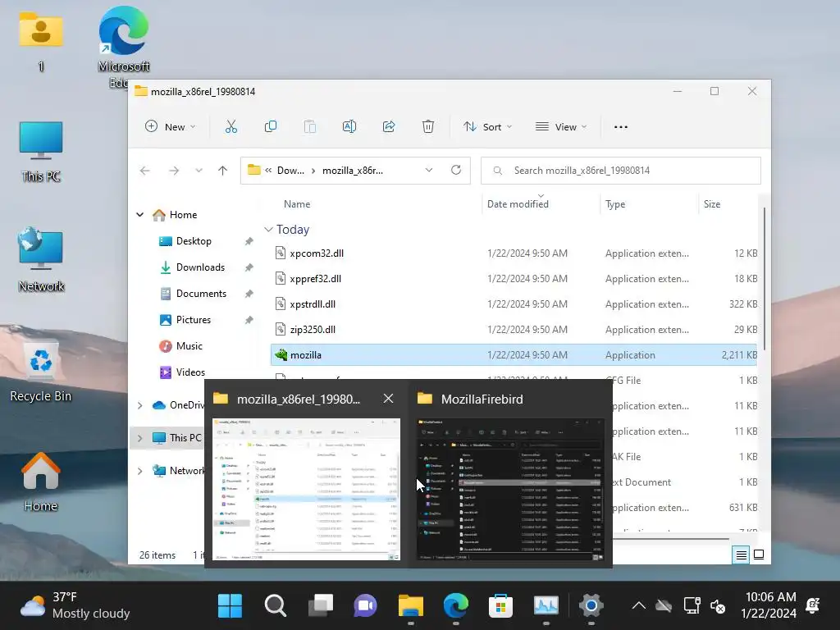Collapse the Today file group
840x630 pixels.
[268, 230]
